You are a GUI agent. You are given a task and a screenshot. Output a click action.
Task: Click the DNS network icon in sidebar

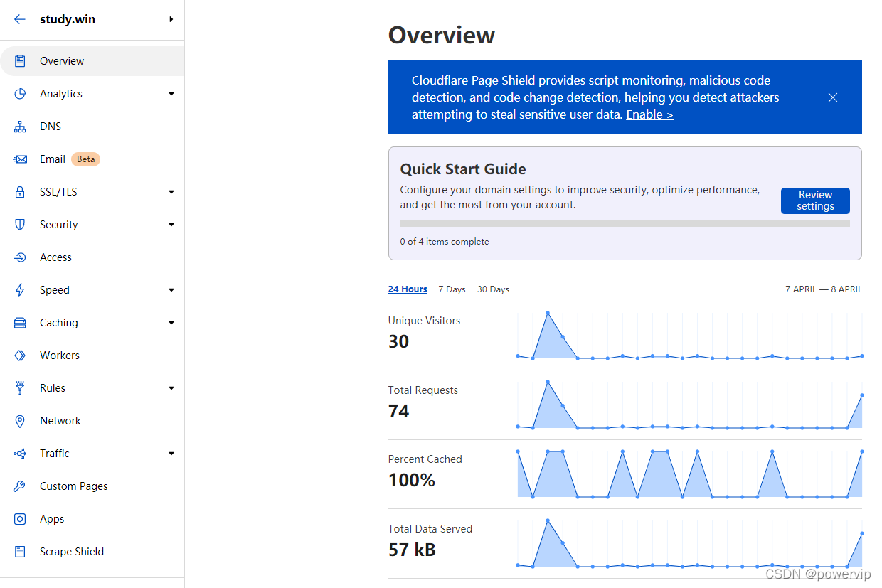coord(20,127)
